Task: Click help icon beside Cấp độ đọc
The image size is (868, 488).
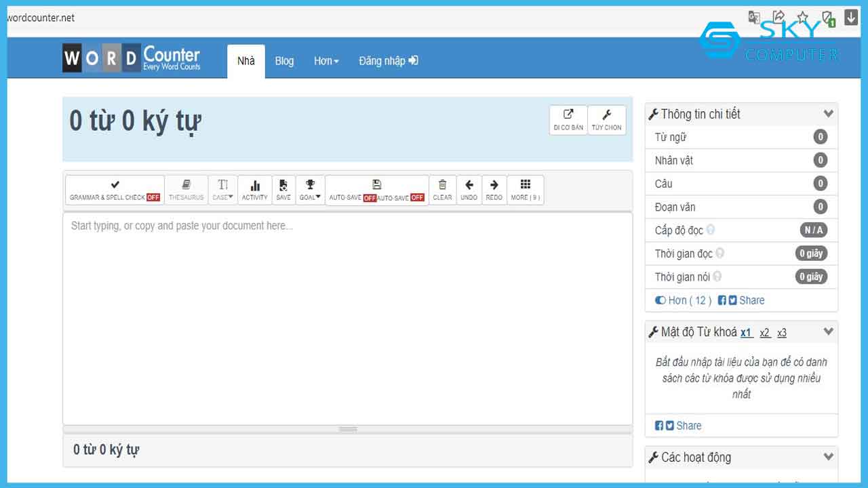Action: (711, 230)
